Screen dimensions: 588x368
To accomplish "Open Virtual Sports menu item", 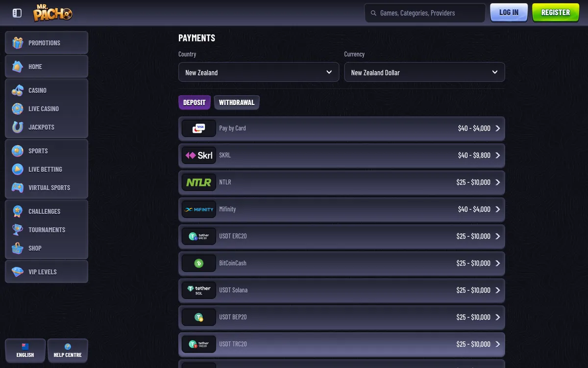I will 47,187.
